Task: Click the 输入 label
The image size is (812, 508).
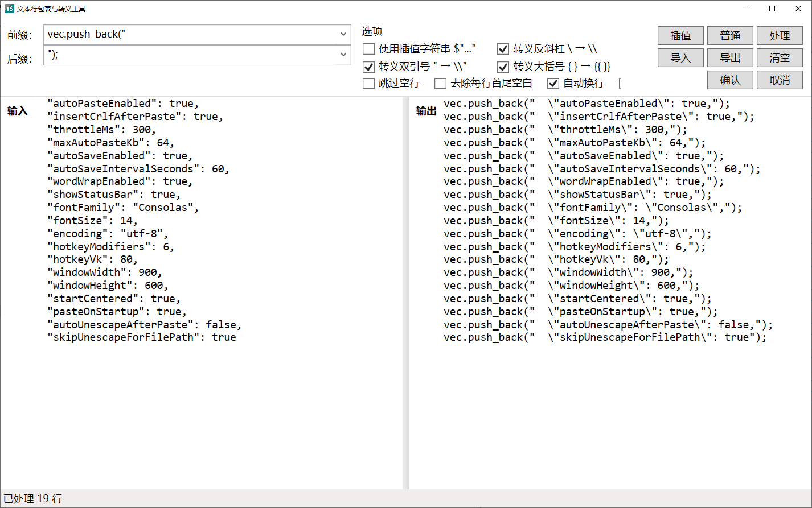Action: [x=17, y=111]
